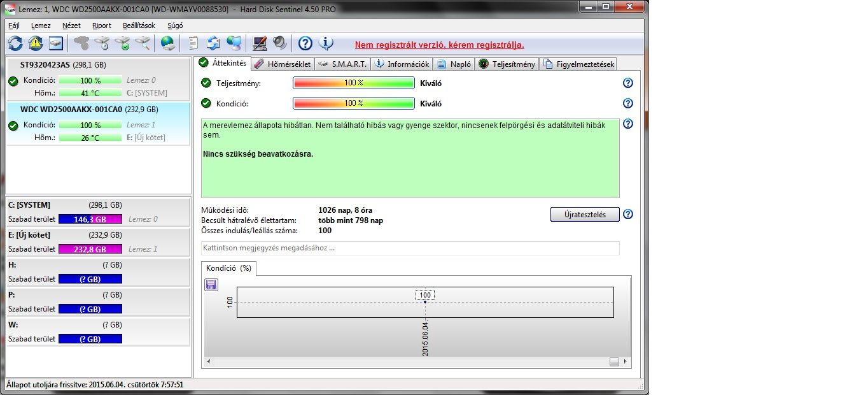This screenshot has height=395, width=868.
Task: Switch to the Hőmérséklet tab
Action: [x=282, y=64]
